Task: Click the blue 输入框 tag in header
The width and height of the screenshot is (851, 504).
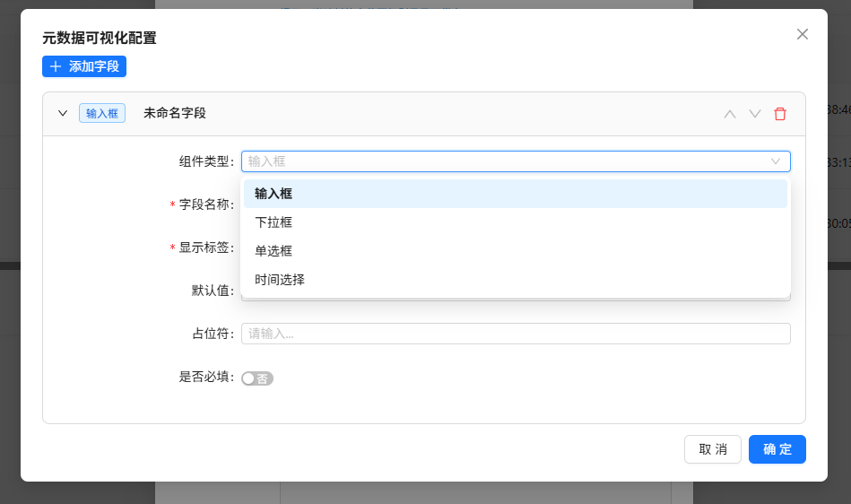Action: [102, 113]
